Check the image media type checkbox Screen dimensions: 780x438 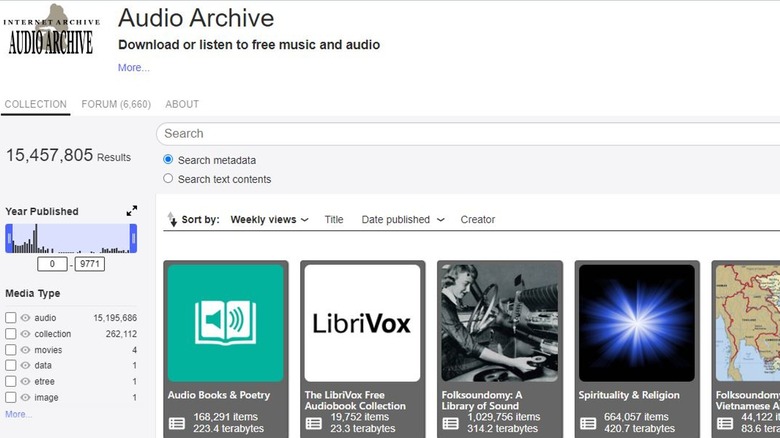tap(10, 397)
